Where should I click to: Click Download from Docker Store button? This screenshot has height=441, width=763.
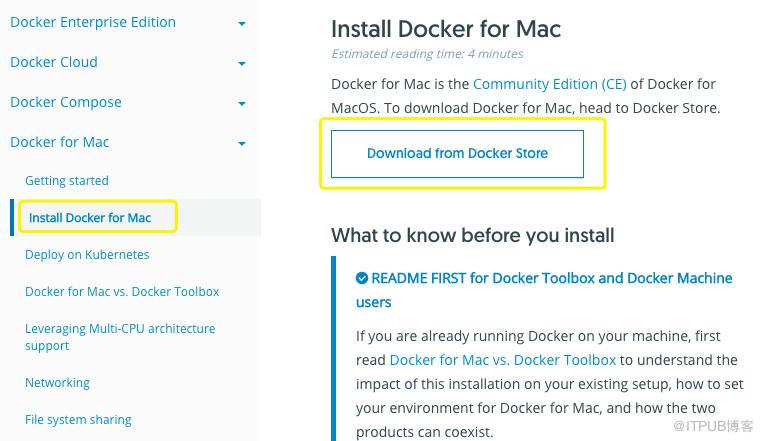pos(457,154)
